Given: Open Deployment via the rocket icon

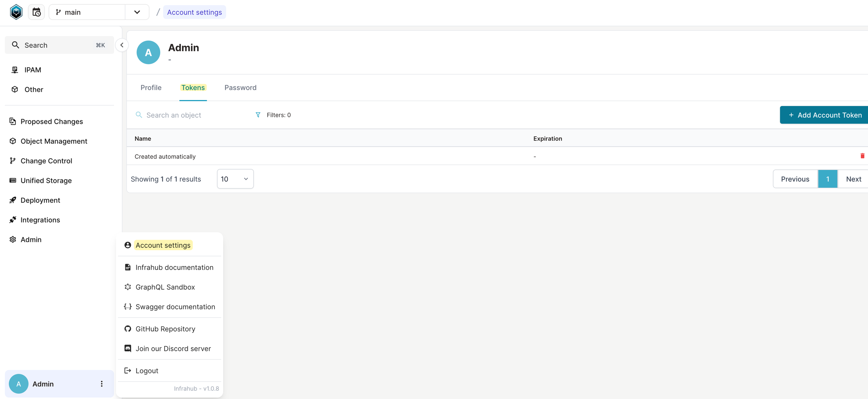Looking at the screenshot, I should click(13, 200).
